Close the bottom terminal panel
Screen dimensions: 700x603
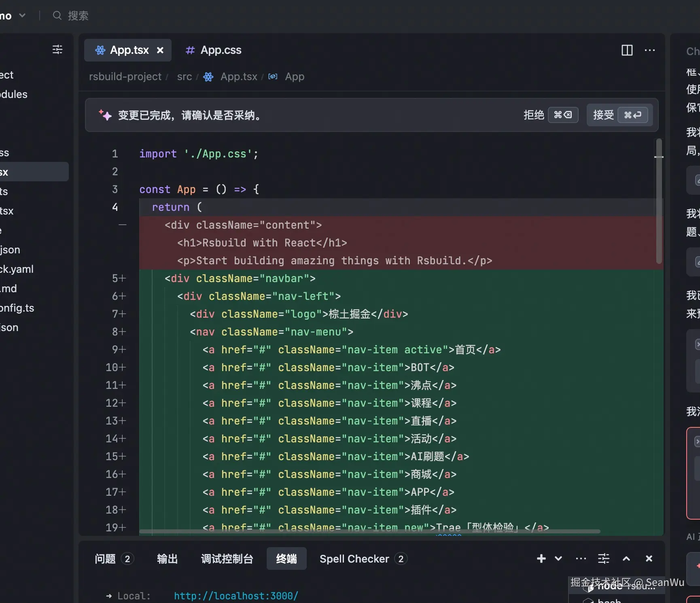[649, 558]
